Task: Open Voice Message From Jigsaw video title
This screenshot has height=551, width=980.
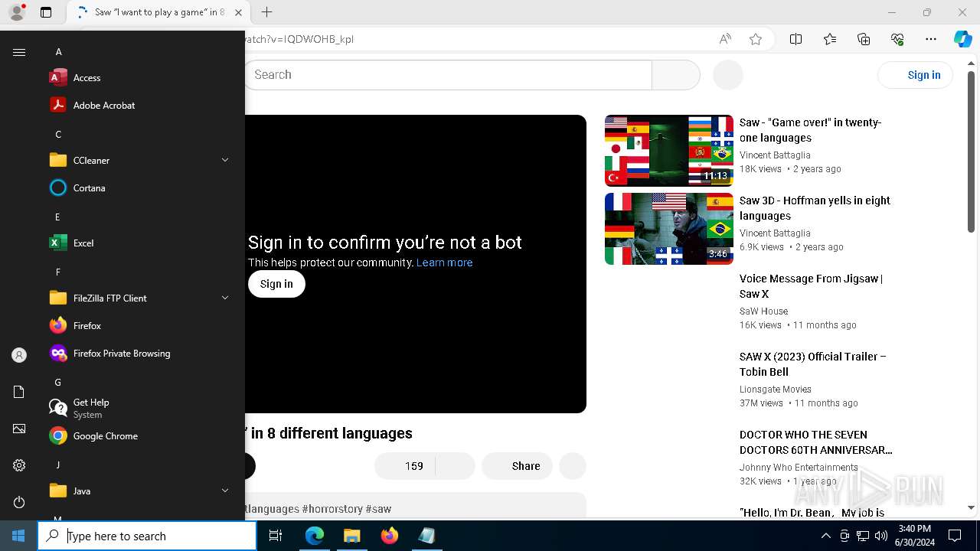Action: 811,286
